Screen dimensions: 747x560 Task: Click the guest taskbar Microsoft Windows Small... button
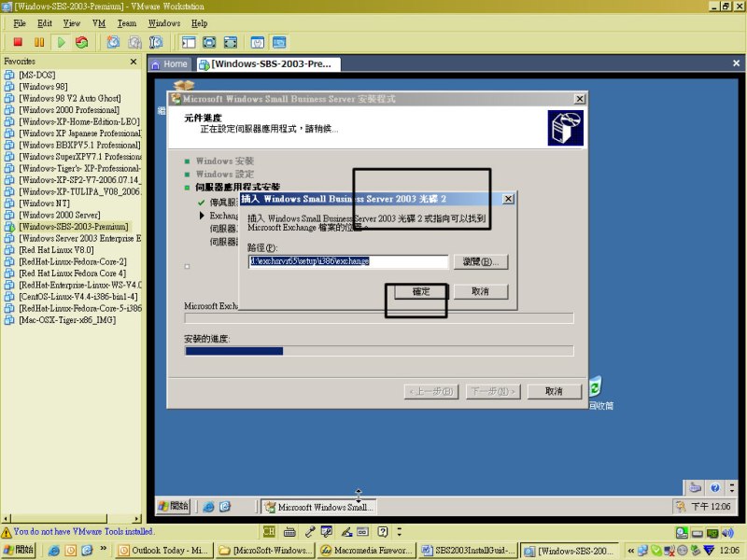click(x=318, y=507)
